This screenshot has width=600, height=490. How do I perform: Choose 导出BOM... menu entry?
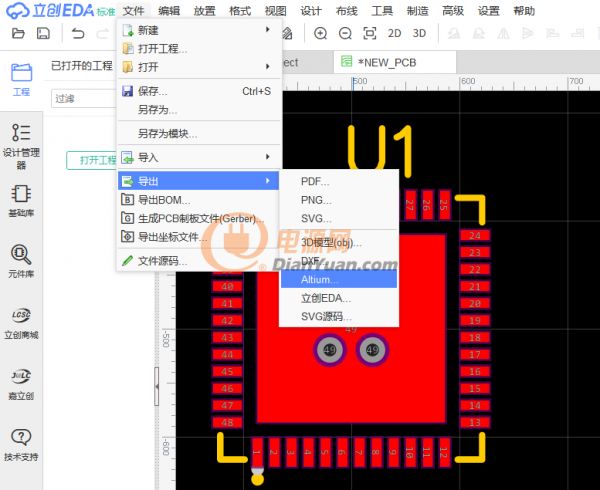pyautogui.click(x=199, y=200)
